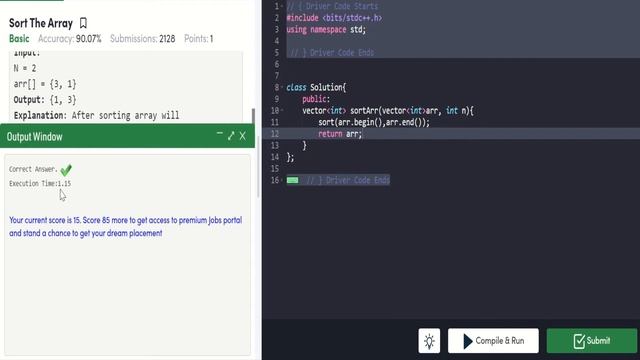
Task: Click the green folded code marker on line 16
Action: click(292, 180)
